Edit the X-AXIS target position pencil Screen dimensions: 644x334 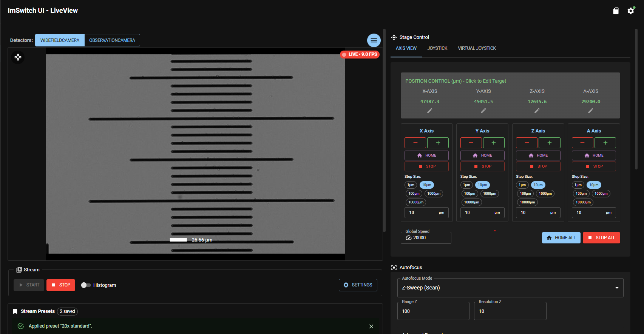[x=430, y=111]
